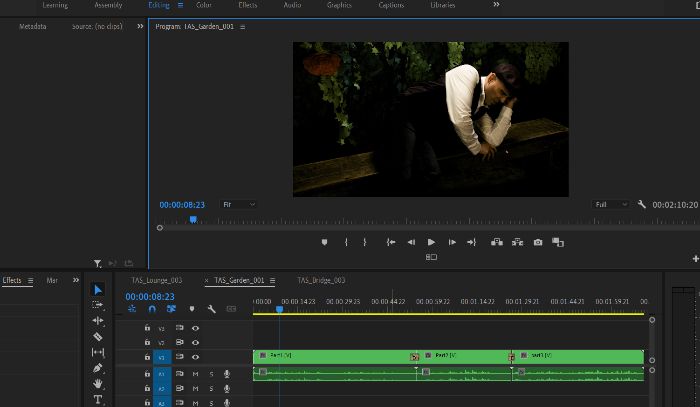Click voice-over record microphone on A2

tap(227, 389)
